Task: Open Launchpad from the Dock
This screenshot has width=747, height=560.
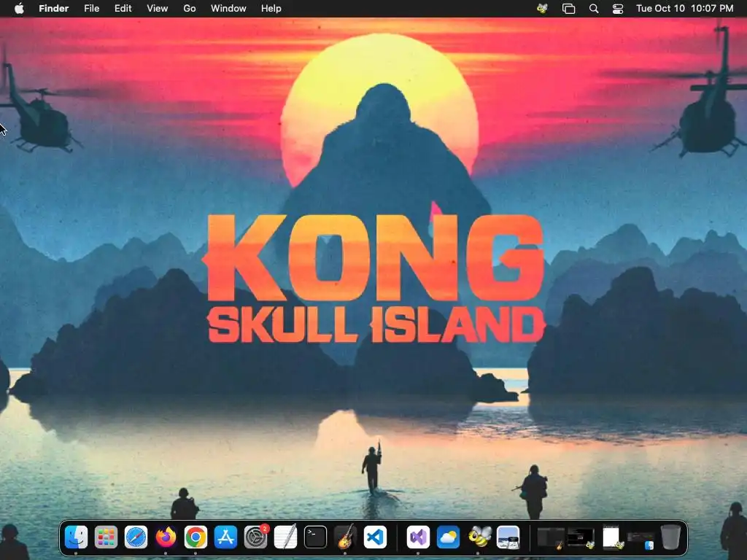Action: click(x=106, y=537)
